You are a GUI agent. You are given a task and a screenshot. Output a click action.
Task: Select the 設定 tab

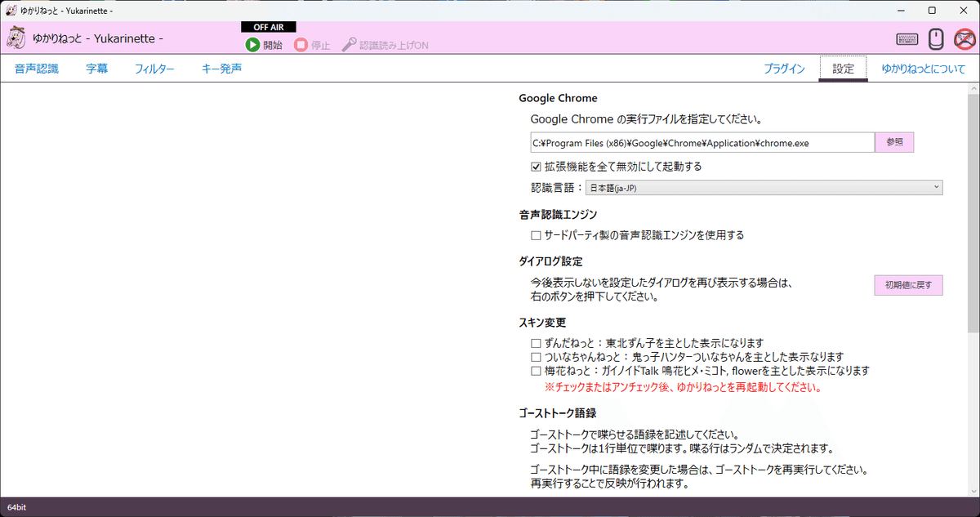pos(844,69)
